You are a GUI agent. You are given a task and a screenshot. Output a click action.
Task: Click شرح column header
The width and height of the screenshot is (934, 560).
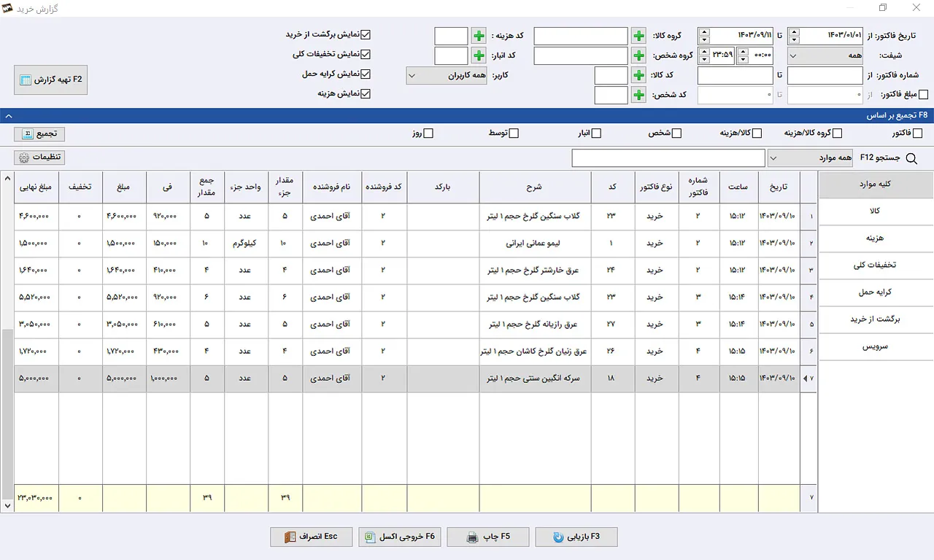pyautogui.click(x=535, y=187)
